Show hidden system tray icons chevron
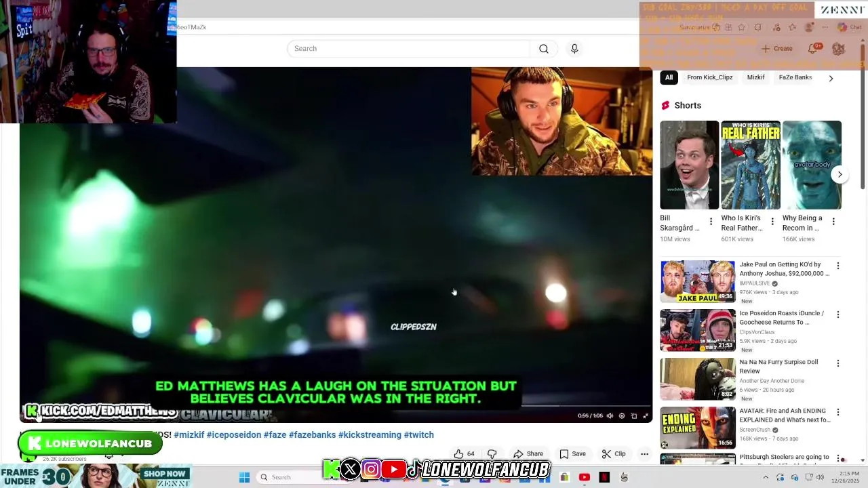868x488 pixels. (x=766, y=477)
